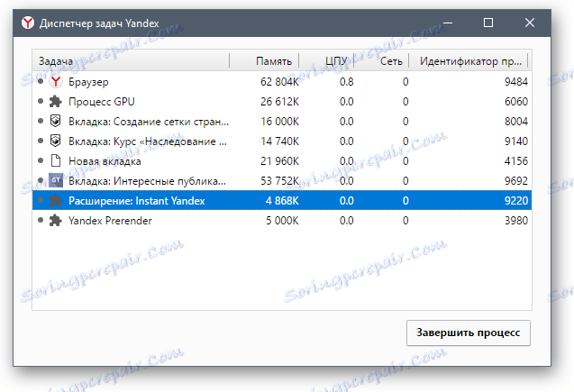This screenshot has height=392, width=574.
Task: Click memory value 4 868K
Action: pos(282,201)
